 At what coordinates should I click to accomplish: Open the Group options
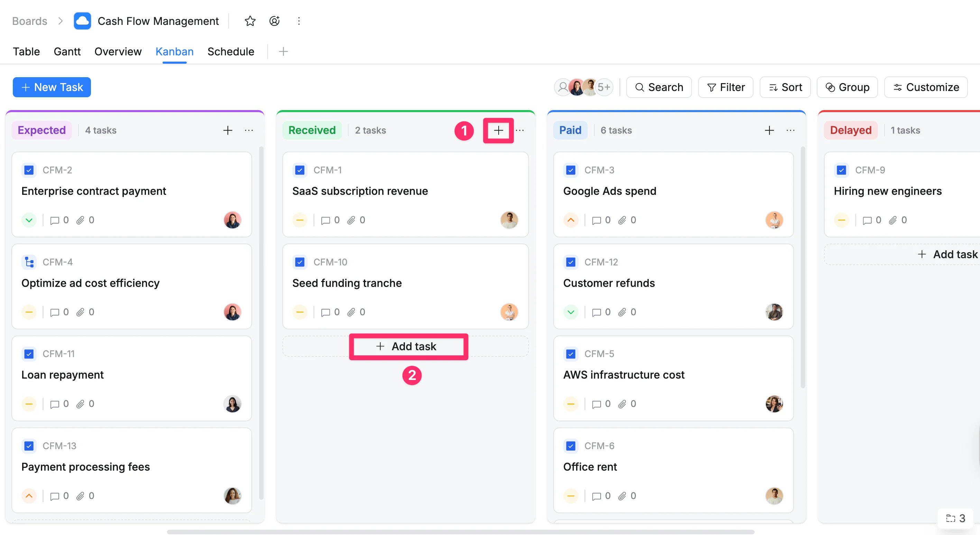pyautogui.click(x=847, y=87)
